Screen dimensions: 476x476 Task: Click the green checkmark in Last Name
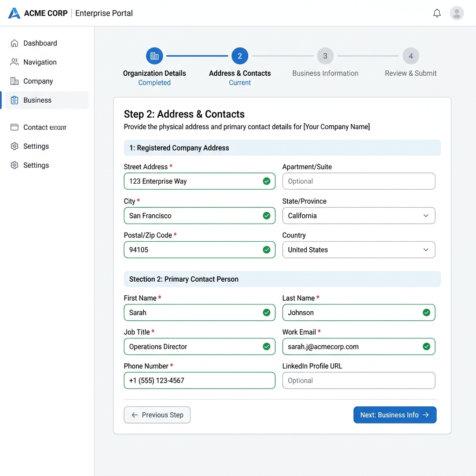coord(427,313)
